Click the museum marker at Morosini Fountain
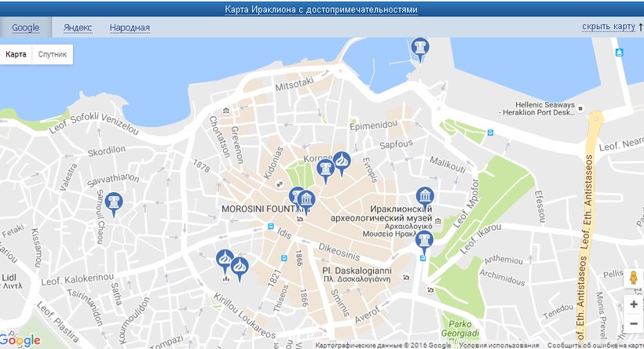 click(x=306, y=202)
